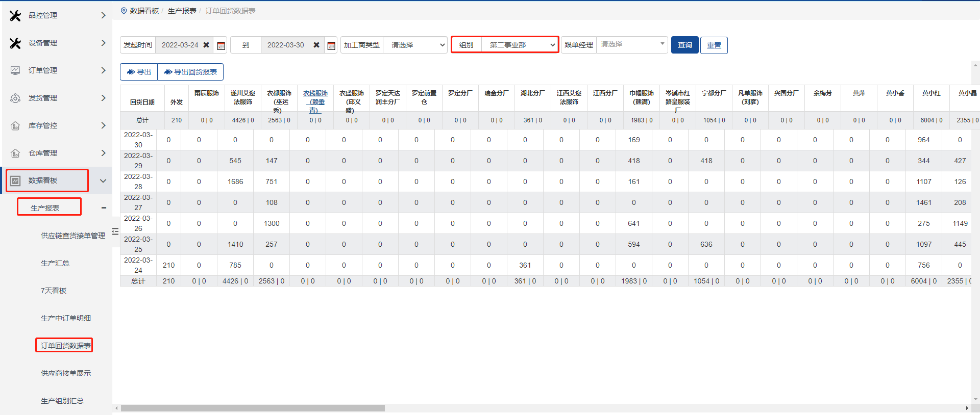Click the 品控管理 wrench icon in sidebar

coord(15,16)
